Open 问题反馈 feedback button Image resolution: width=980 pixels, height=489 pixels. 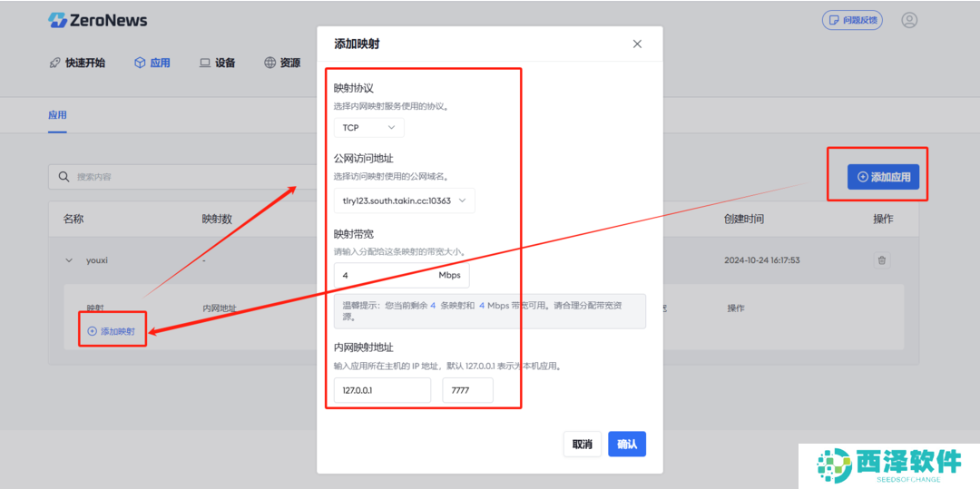coord(851,20)
